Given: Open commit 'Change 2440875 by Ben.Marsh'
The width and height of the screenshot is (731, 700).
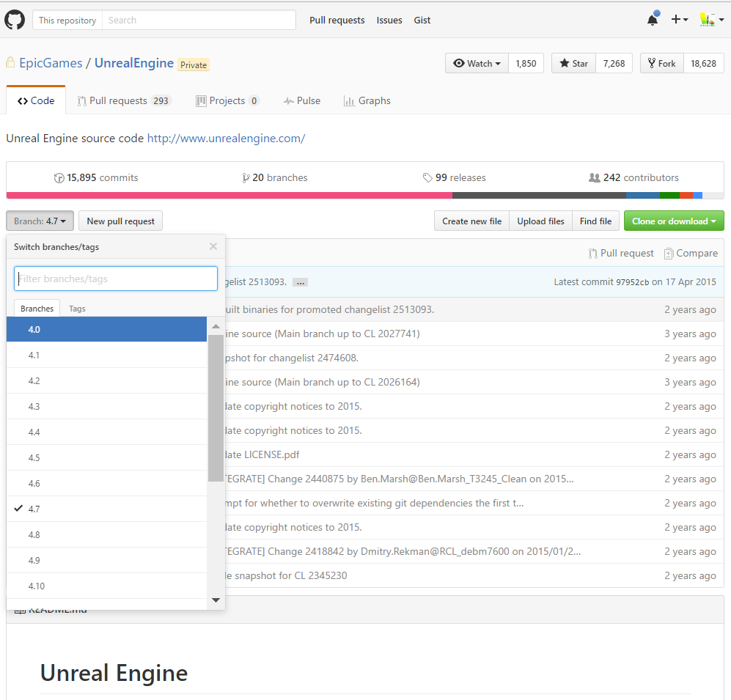Looking at the screenshot, I should click(x=399, y=479).
